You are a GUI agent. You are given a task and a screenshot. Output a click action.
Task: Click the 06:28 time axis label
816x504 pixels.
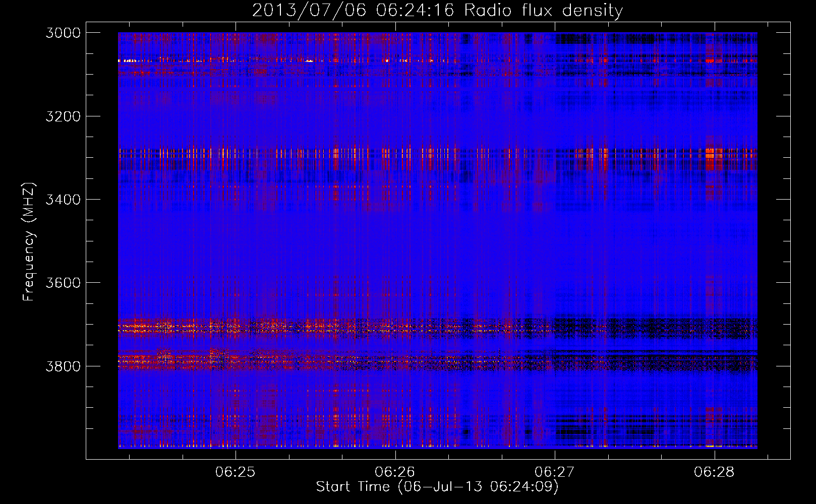(714, 472)
